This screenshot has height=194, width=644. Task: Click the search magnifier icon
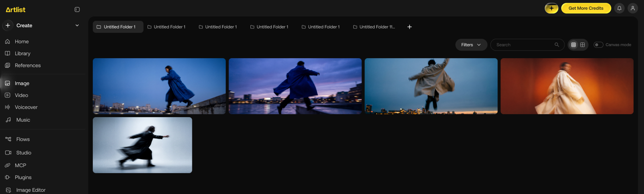557,45
